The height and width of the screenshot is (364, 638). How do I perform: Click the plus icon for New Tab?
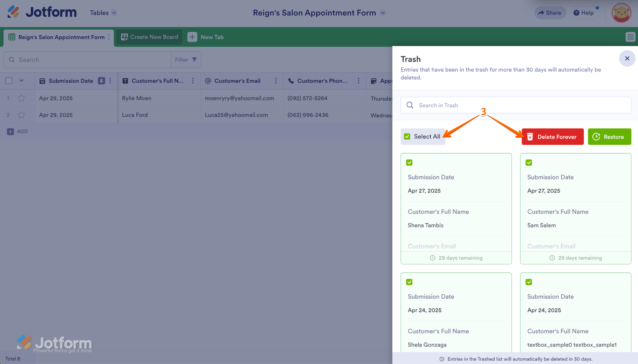[x=192, y=37]
